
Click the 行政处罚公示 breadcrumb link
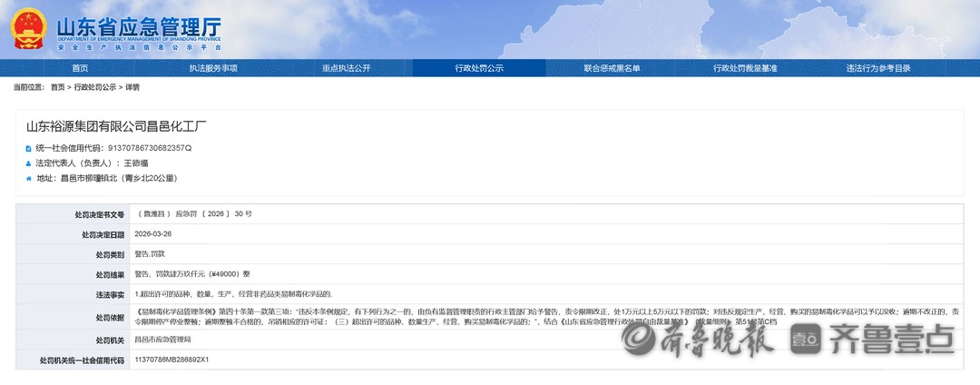95,87
